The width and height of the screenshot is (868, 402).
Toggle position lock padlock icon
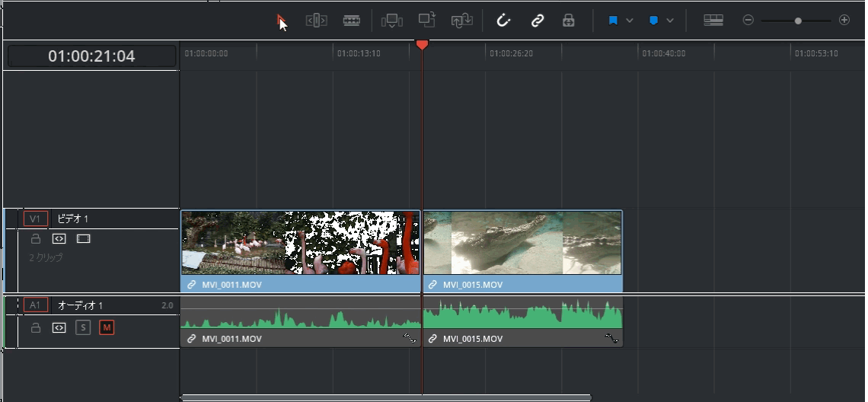pyautogui.click(x=569, y=21)
